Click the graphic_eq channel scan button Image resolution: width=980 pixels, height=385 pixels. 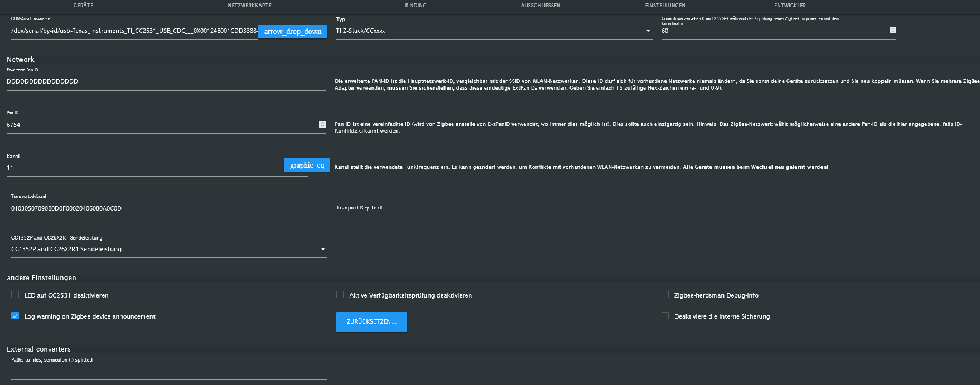click(x=307, y=165)
